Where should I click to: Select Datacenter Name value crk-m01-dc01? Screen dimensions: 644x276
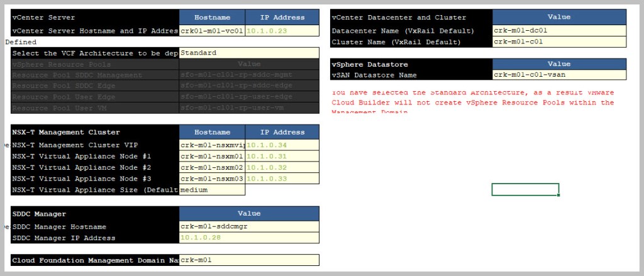(559, 31)
